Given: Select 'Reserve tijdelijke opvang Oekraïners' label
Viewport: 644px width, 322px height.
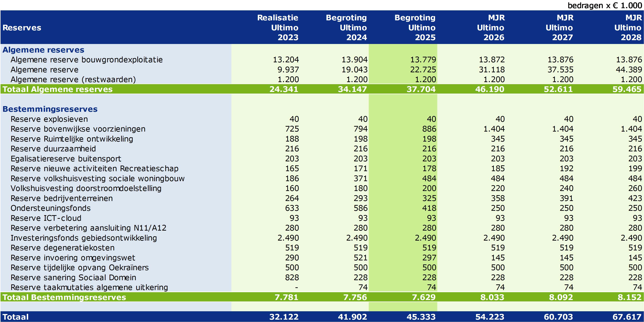Looking at the screenshot, I should [80, 268].
